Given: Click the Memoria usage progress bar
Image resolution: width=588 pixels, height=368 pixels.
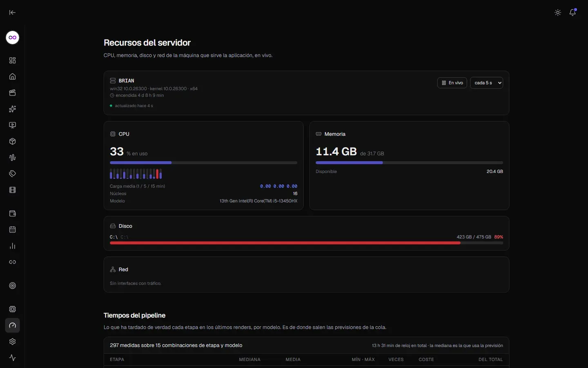Looking at the screenshot, I should pos(409,163).
